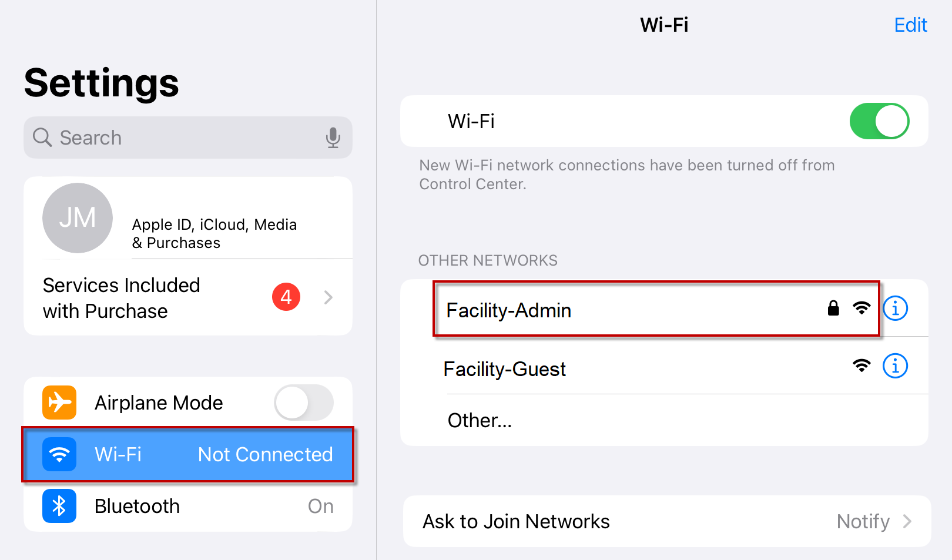Open info for Facility-Guest network
Viewport: 952px width, 560px height.
coord(896,366)
